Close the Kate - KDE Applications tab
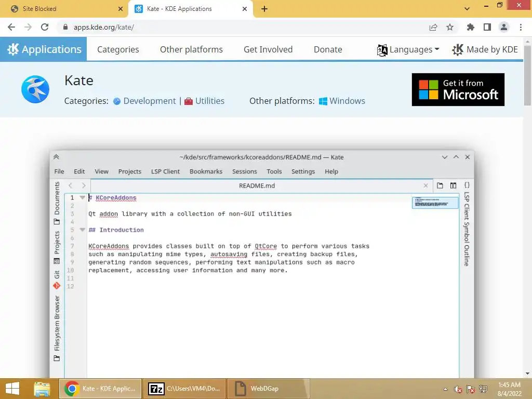Viewport: 532px width, 399px height. 245,9
